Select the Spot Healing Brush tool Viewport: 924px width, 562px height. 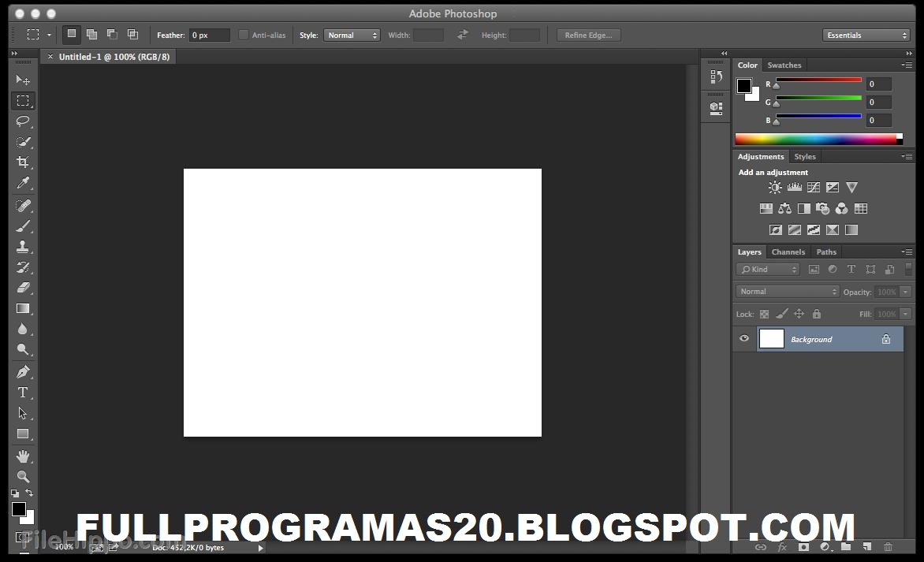[x=23, y=206]
